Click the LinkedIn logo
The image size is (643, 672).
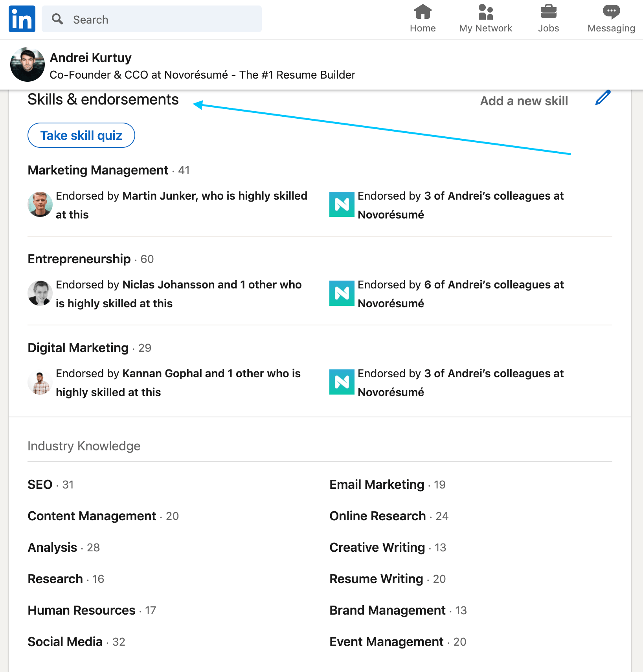pos(22,18)
